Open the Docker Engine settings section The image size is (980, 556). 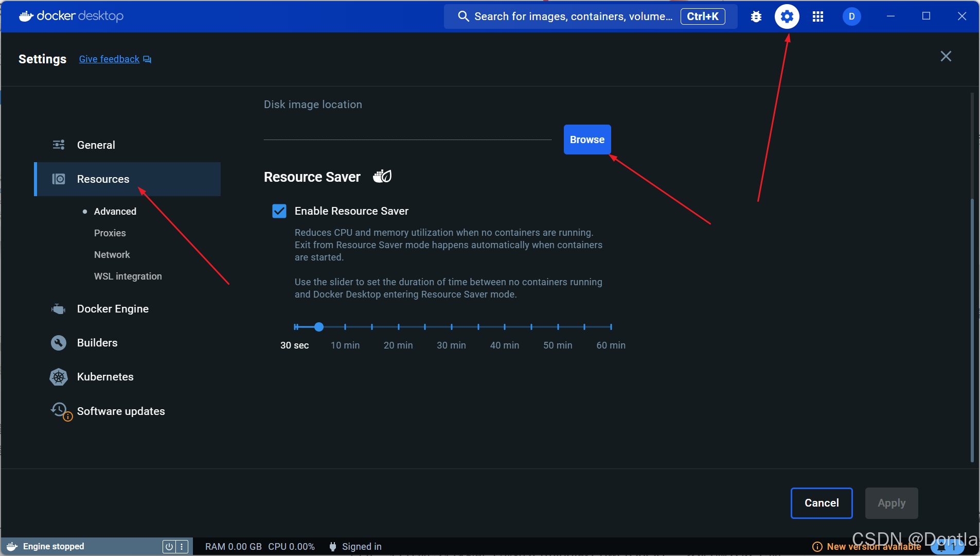(x=128, y=309)
